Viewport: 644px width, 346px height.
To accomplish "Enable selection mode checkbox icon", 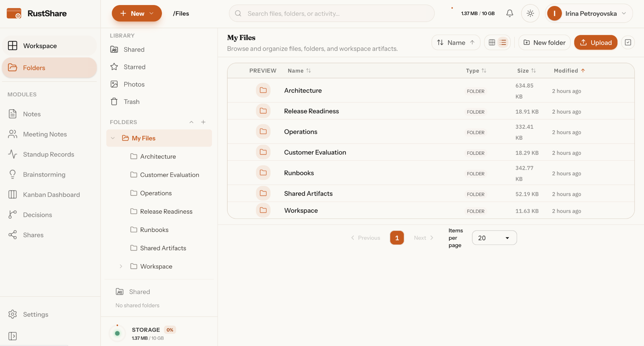I will coord(628,43).
